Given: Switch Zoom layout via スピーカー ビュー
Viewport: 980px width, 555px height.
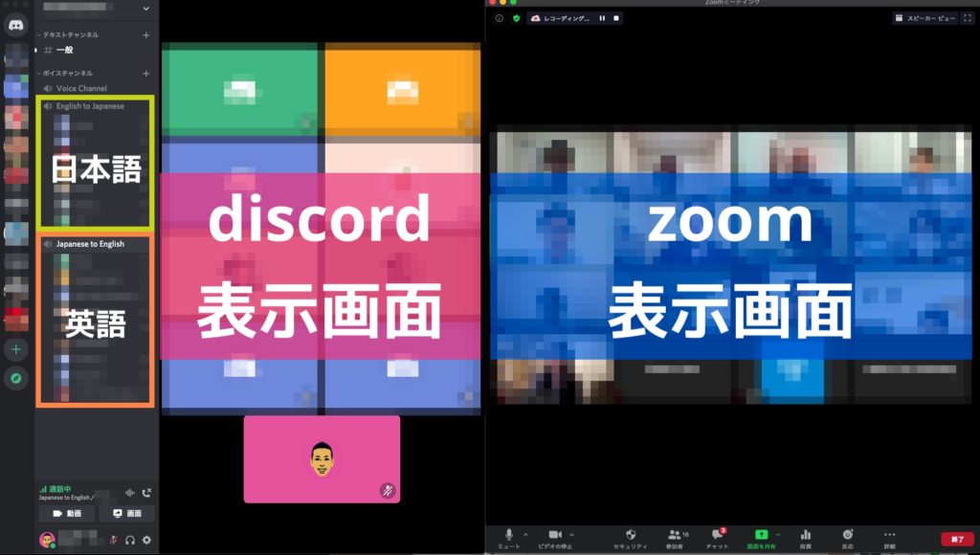Looking at the screenshot, I should point(925,18).
